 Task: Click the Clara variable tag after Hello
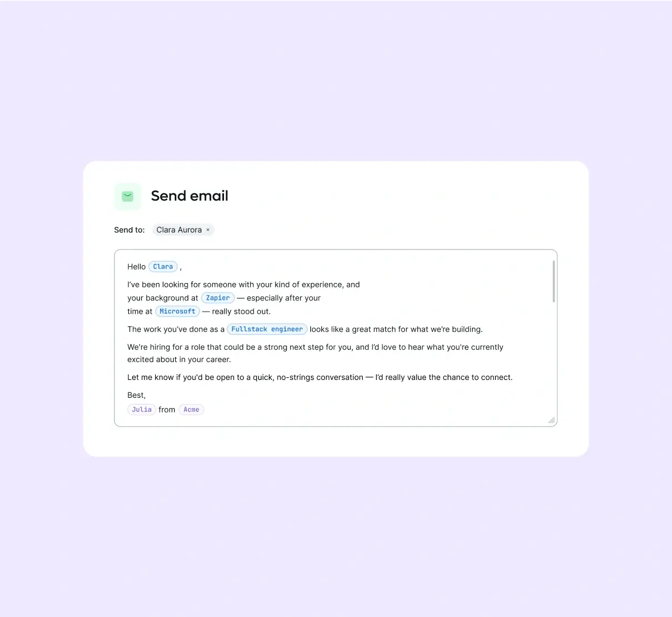163,267
